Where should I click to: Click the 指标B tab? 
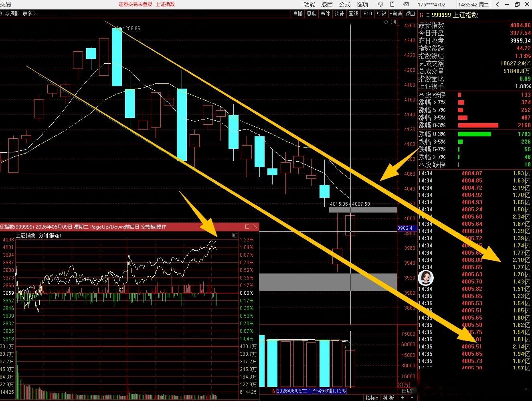[372, 398]
